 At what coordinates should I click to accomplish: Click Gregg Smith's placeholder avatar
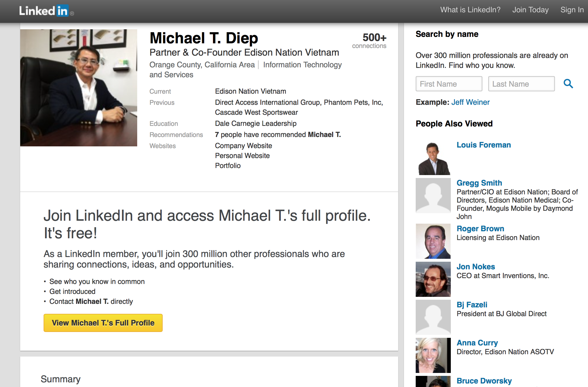tap(433, 196)
